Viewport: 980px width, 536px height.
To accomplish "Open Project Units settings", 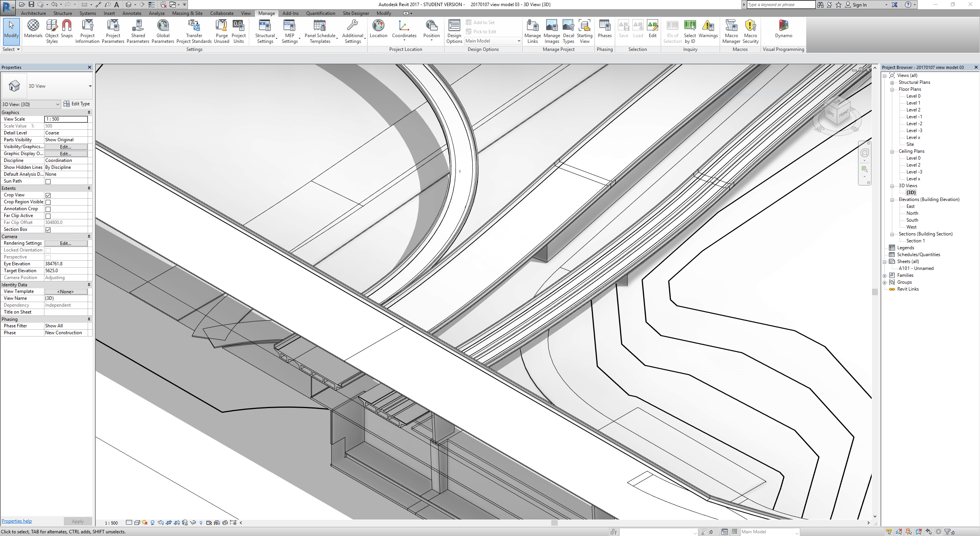I will (238, 31).
